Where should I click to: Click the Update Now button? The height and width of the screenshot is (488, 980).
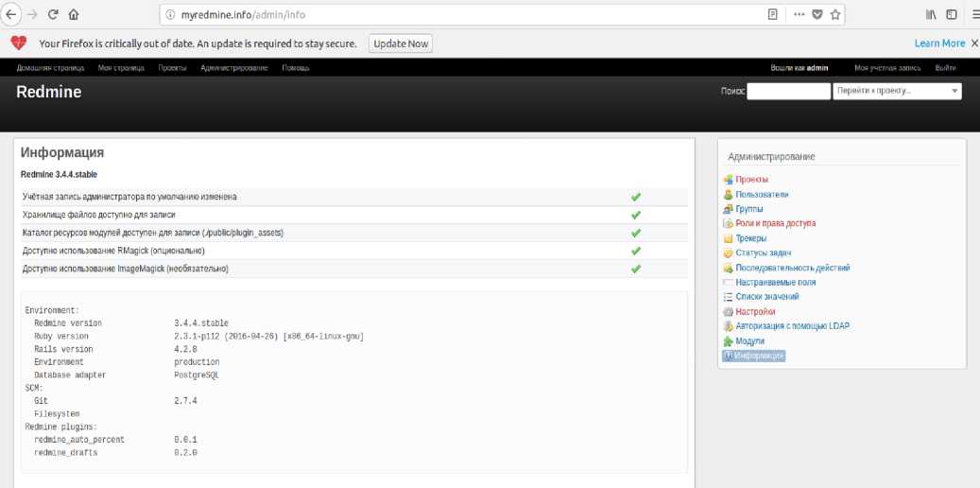tap(401, 44)
